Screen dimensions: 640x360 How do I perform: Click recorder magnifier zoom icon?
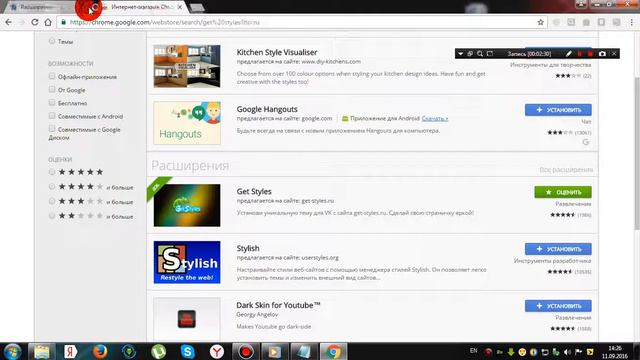(480, 54)
